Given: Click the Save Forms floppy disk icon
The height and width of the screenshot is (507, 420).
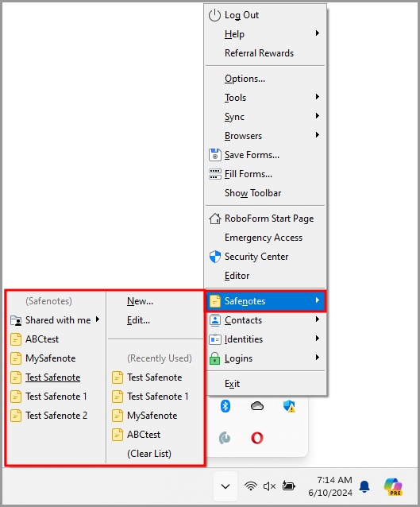Looking at the screenshot, I should point(215,155).
